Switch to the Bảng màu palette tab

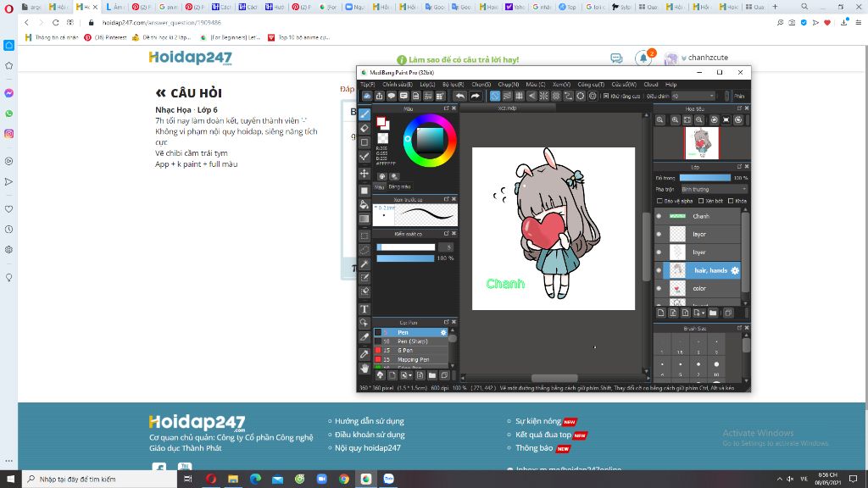pyautogui.click(x=399, y=187)
